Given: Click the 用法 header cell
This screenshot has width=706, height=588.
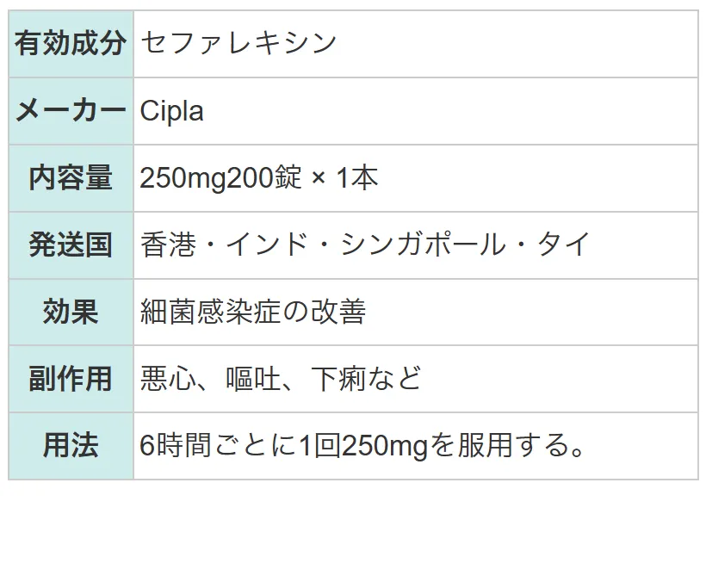Looking at the screenshot, I should (x=71, y=446).
